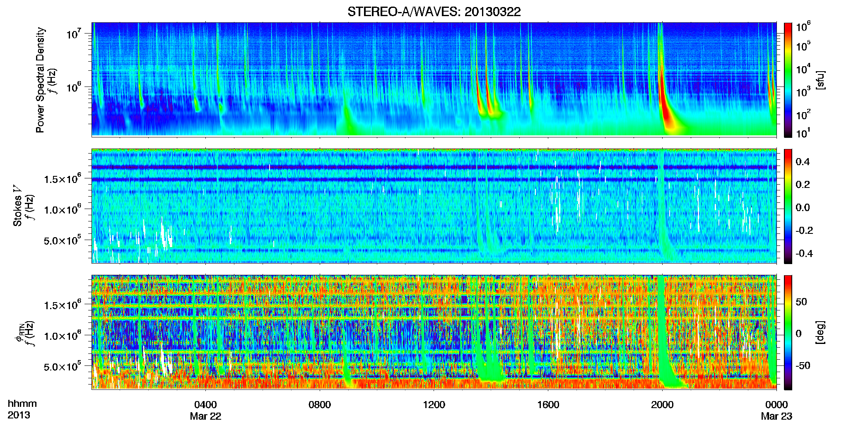Click the 1.5×10^6 tick label in Stokes V panel
868x447 pixels.
[x=62, y=178]
